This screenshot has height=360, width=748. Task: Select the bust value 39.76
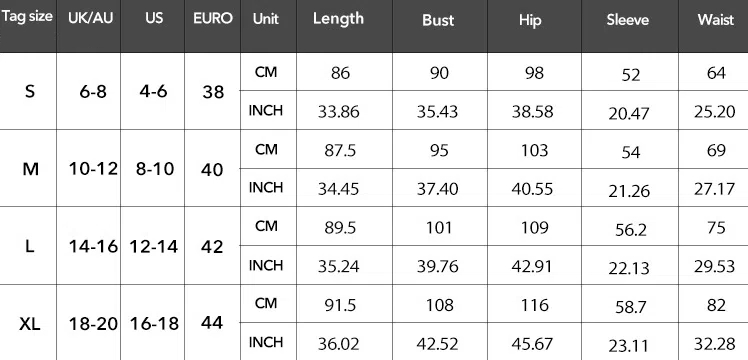pyautogui.click(x=437, y=266)
